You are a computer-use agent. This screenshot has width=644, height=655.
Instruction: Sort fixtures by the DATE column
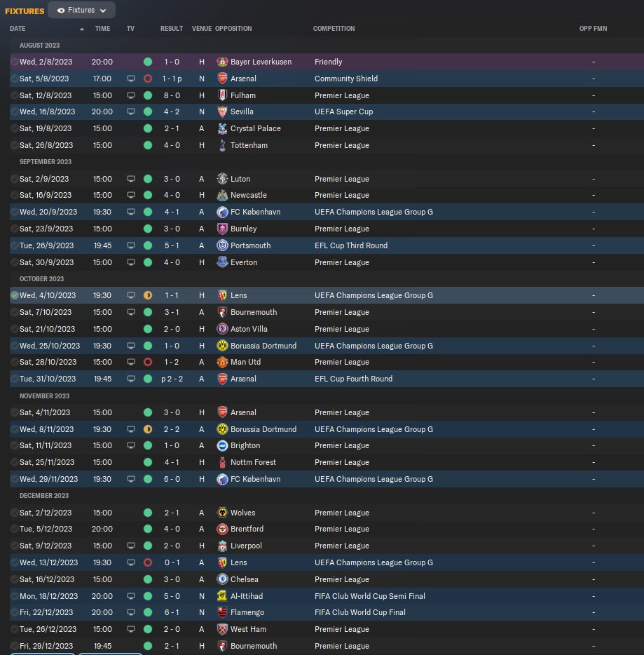click(18, 29)
